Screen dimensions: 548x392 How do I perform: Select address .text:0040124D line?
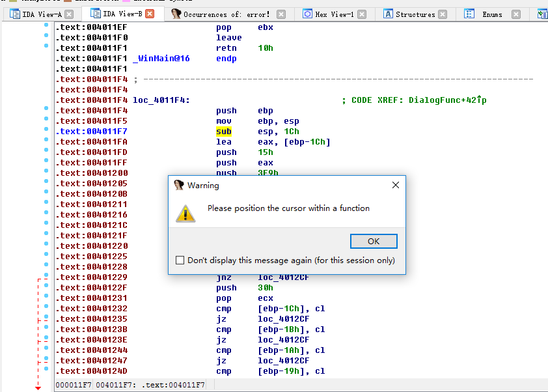point(92,371)
